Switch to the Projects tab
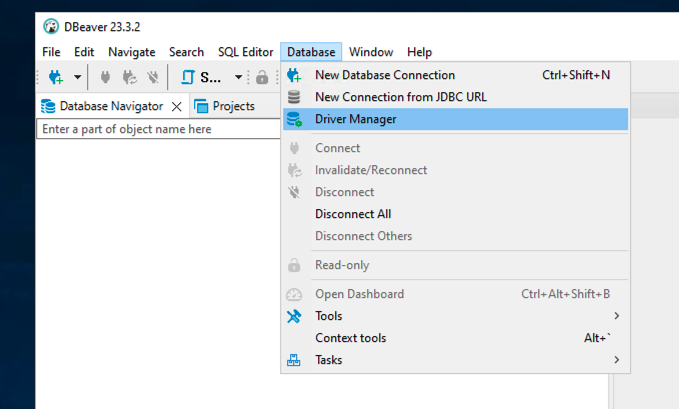Screen dimensions: 679x409 tap(233, 106)
